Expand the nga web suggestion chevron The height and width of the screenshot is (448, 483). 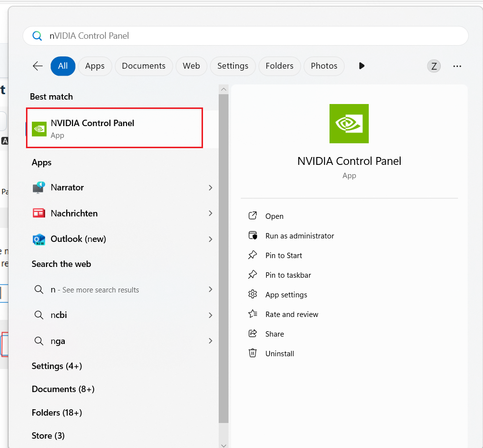[210, 341]
